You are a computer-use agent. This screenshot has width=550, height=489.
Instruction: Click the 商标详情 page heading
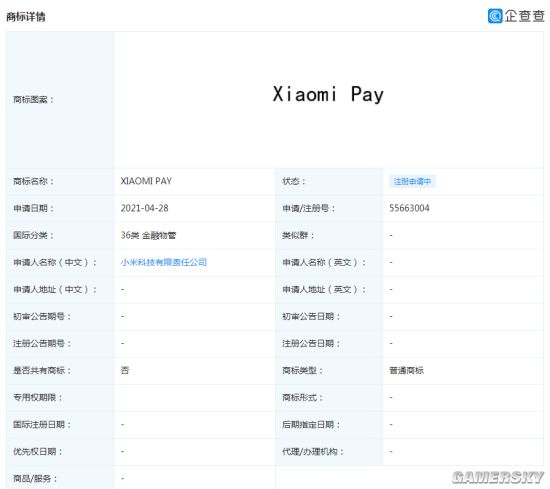click(26, 16)
